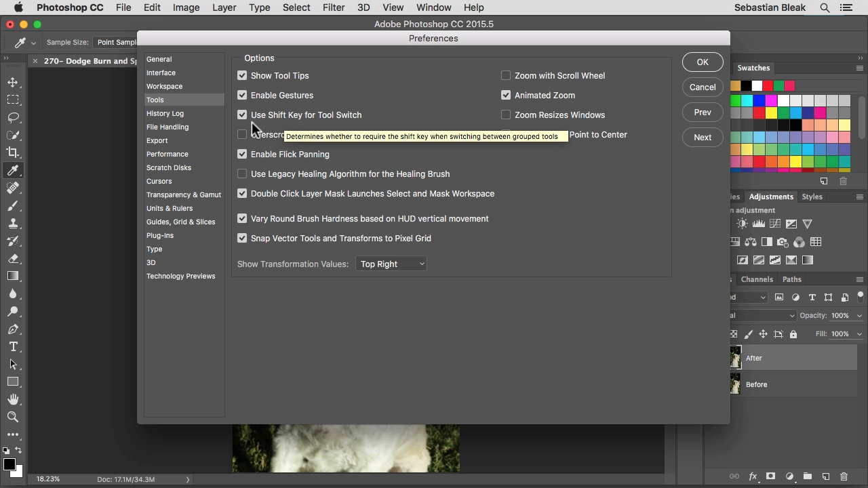Select the Crop tool
The width and height of the screenshot is (868, 488).
point(13,152)
